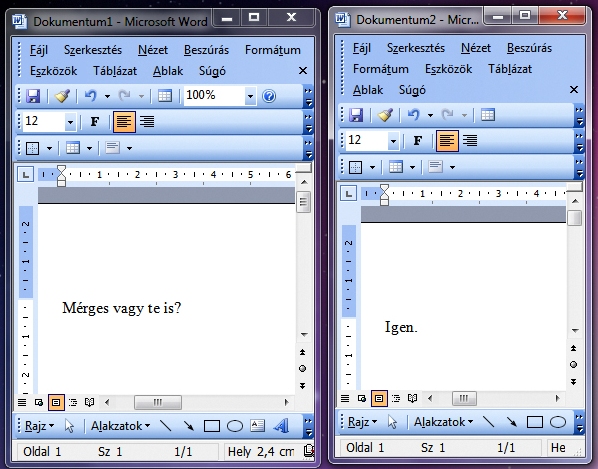Click Insert Table icon in Dokumentum2 toolbar
Viewport: 598px width, 469px height.
coord(488,115)
